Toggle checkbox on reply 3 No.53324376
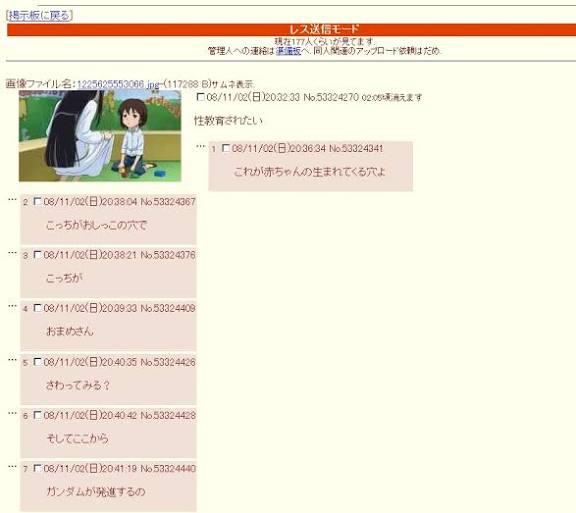 [37, 255]
